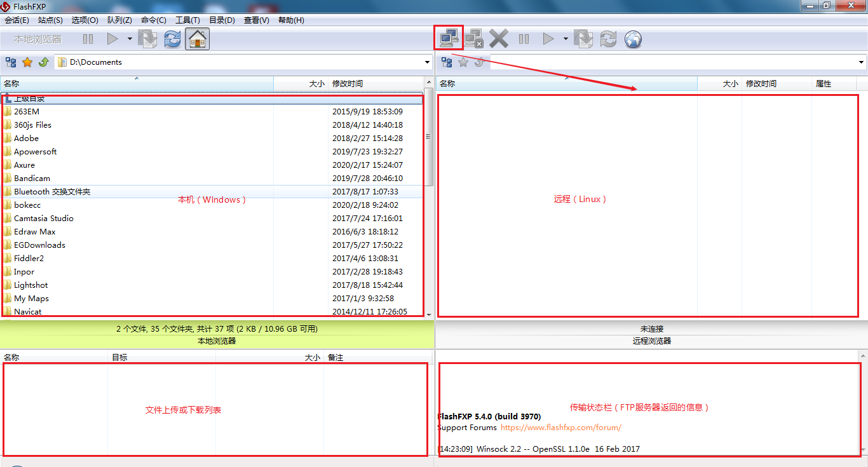Click the orange favorites star icon
868x467 pixels.
click(27, 62)
